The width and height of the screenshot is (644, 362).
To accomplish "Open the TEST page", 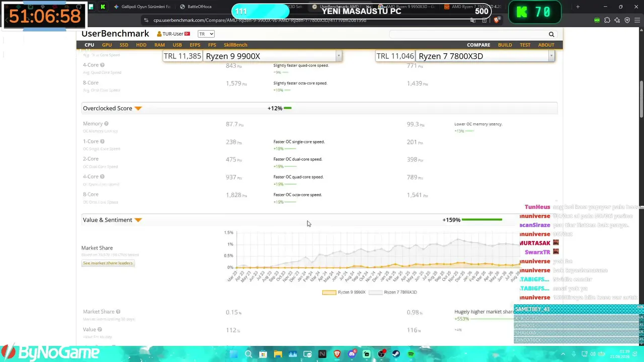I will [x=525, y=45].
